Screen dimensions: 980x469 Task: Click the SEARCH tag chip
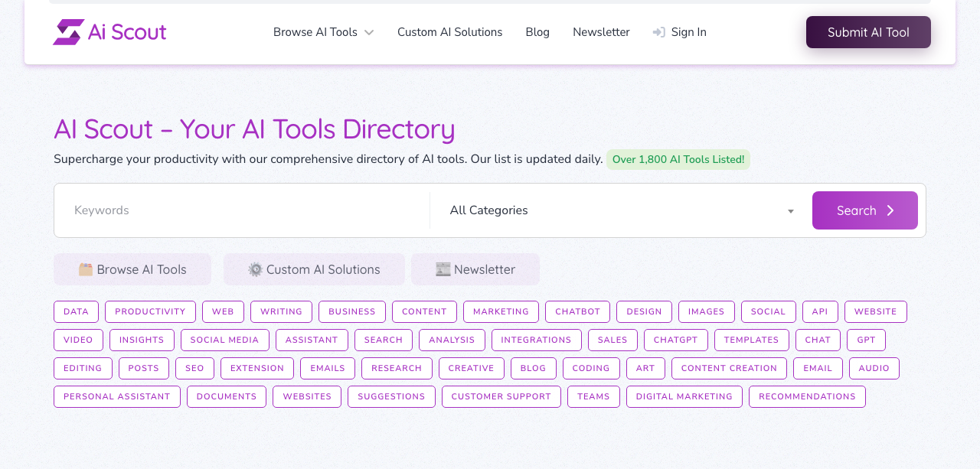click(x=384, y=340)
